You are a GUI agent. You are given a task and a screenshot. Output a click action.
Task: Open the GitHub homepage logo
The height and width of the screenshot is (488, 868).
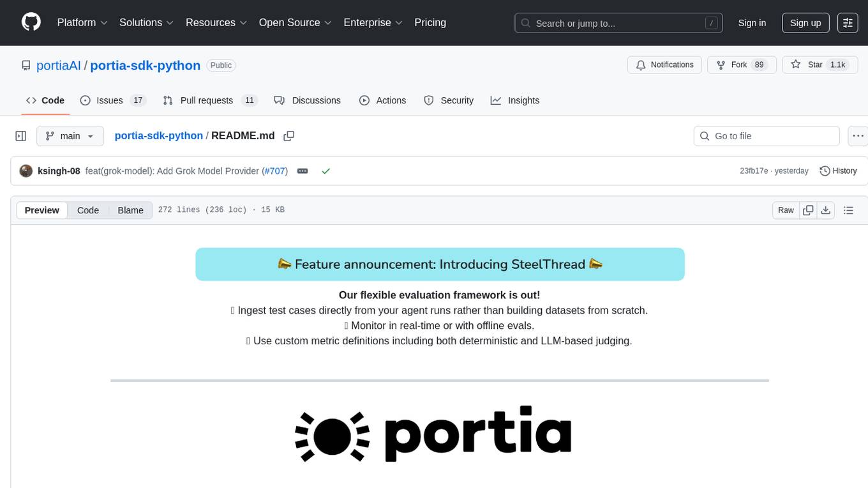click(31, 22)
